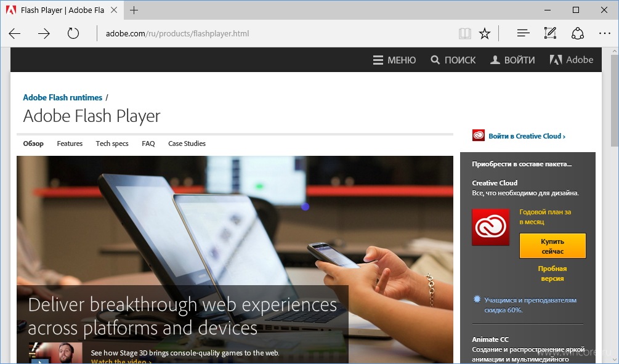Go forward with the forward arrow
Viewport: 619px width, 364px height.
point(44,33)
